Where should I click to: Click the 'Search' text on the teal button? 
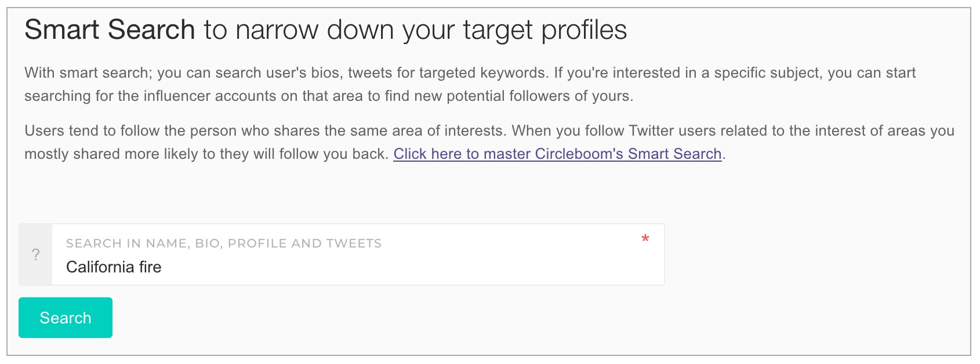(x=66, y=318)
